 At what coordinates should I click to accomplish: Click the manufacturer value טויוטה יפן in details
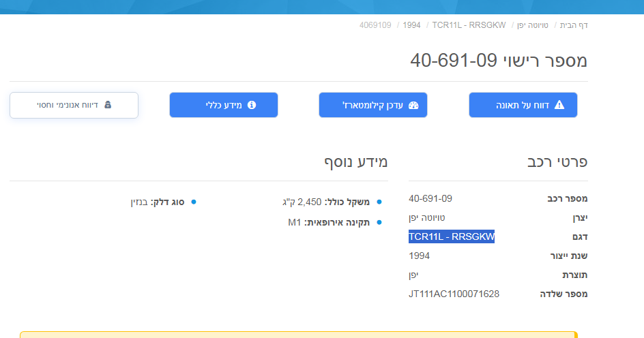tap(427, 218)
